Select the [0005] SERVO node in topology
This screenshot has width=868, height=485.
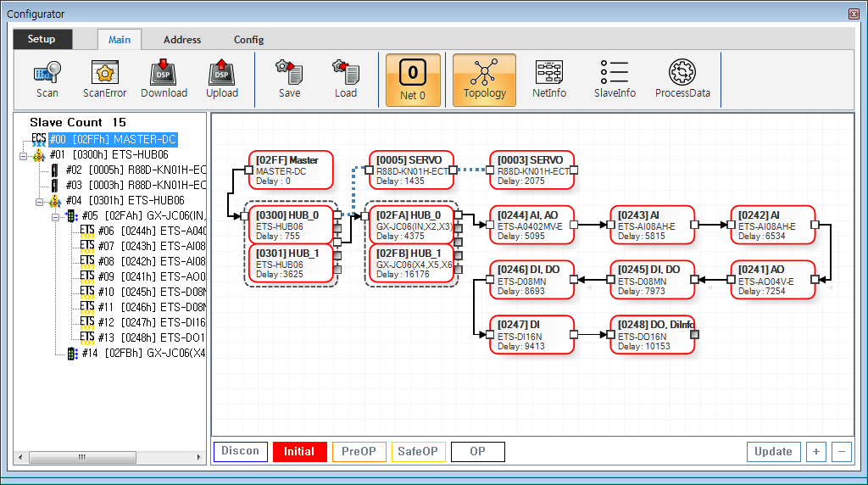tap(412, 170)
